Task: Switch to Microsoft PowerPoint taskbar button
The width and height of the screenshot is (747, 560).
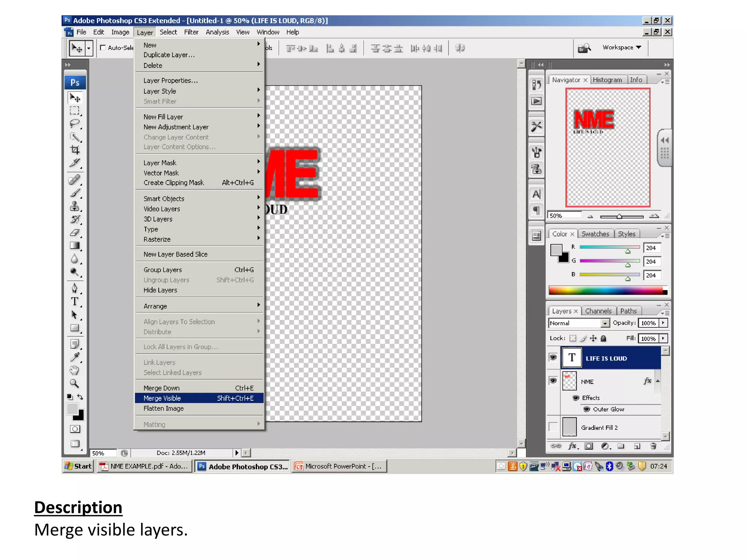Action: (339, 466)
